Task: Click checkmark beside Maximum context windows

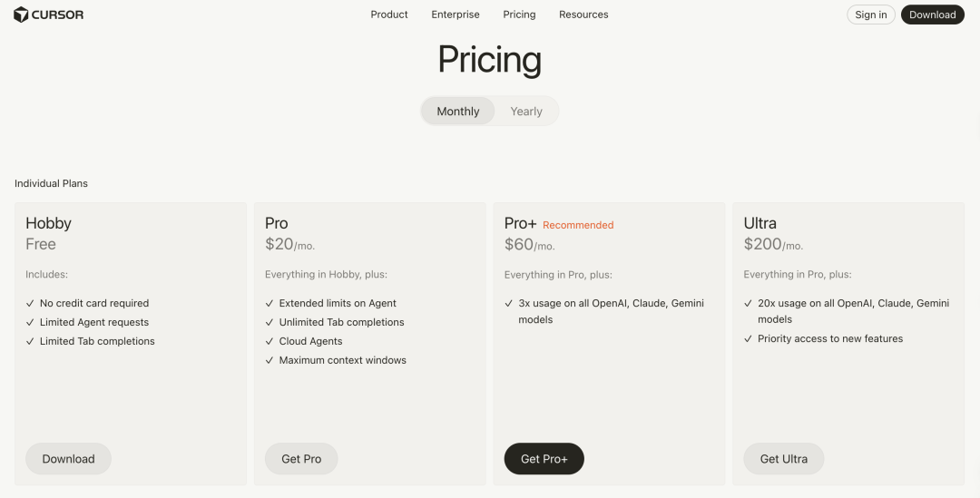Action: pos(269,361)
